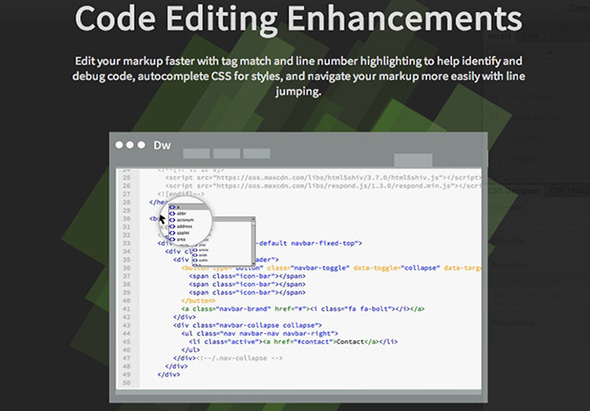Click the '</ul>' closing tag line
The width and height of the screenshot is (590, 411).
pos(190,350)
